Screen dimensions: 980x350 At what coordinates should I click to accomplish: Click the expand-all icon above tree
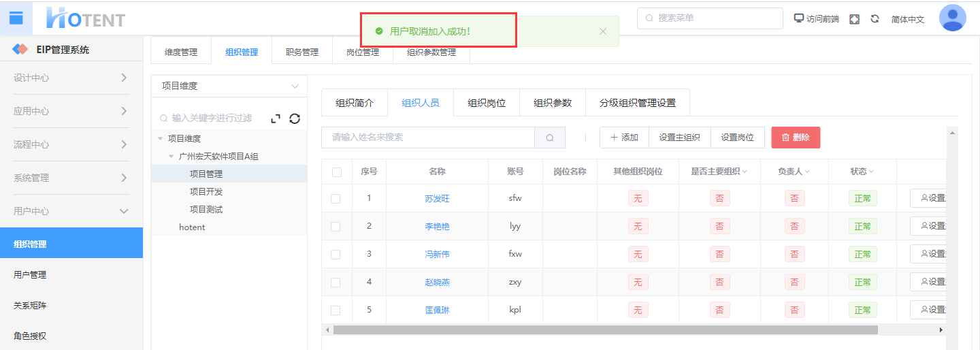(x=276, y=118)
